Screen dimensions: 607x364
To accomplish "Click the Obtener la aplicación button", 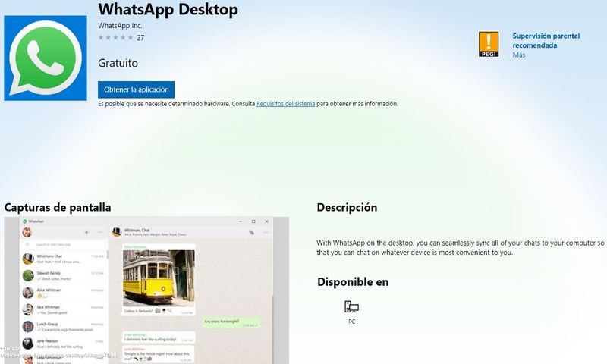I will pos(137,89).
